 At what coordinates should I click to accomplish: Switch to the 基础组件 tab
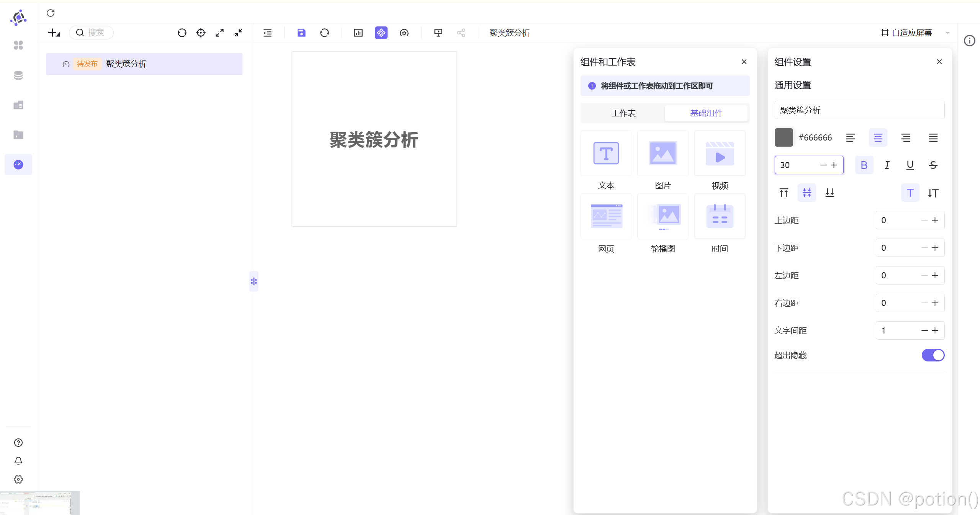(x=706, y=113)
